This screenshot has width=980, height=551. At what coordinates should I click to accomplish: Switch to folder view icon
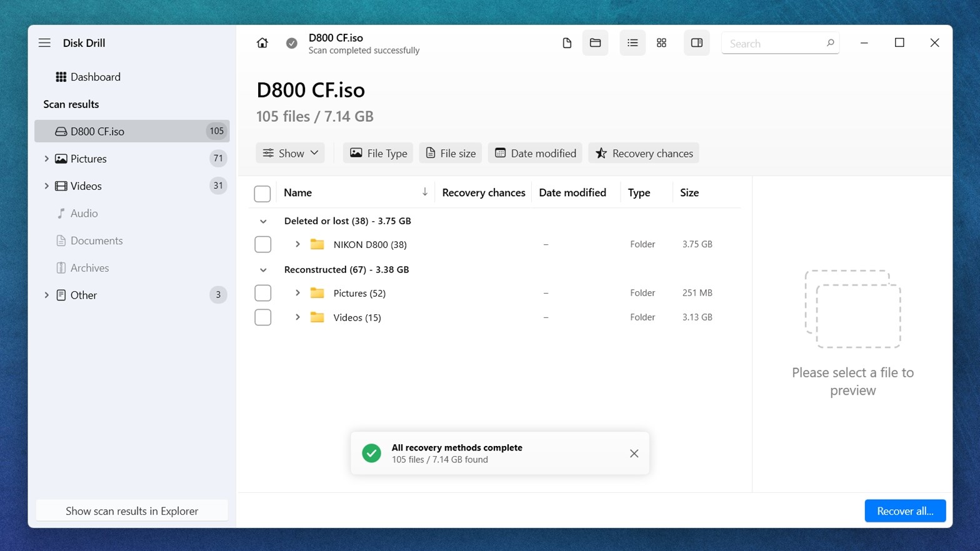595,43
